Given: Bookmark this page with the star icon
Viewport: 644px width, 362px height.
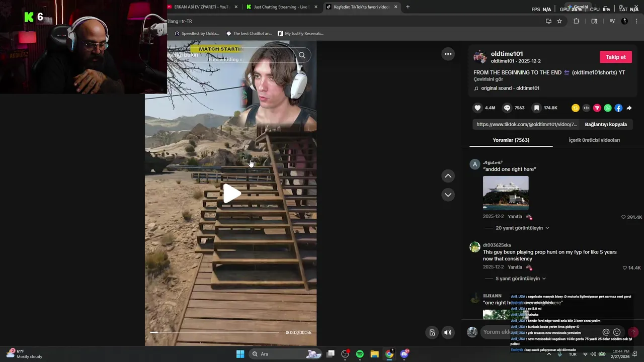Looking at the screenshot, I should click(559, 21).
